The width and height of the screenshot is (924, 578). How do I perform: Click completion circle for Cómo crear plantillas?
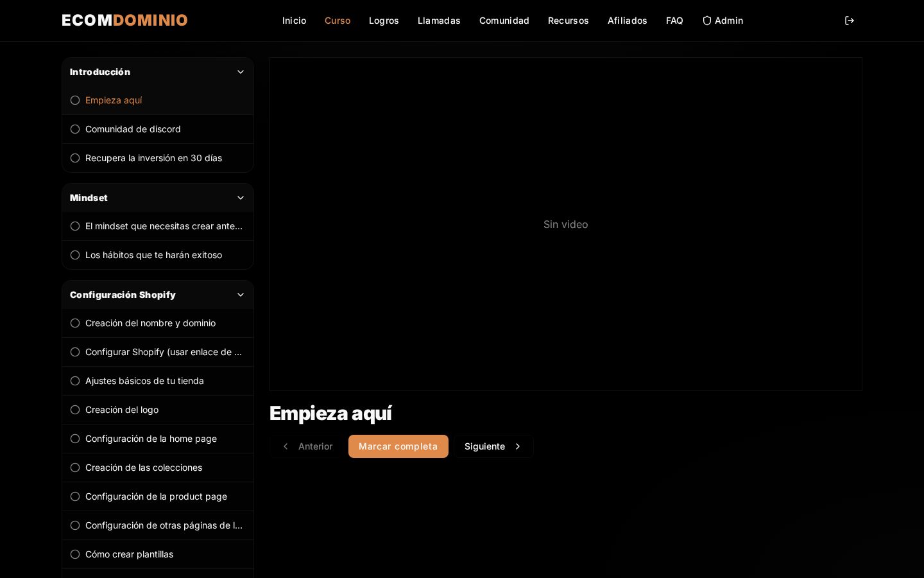[75, 554]
